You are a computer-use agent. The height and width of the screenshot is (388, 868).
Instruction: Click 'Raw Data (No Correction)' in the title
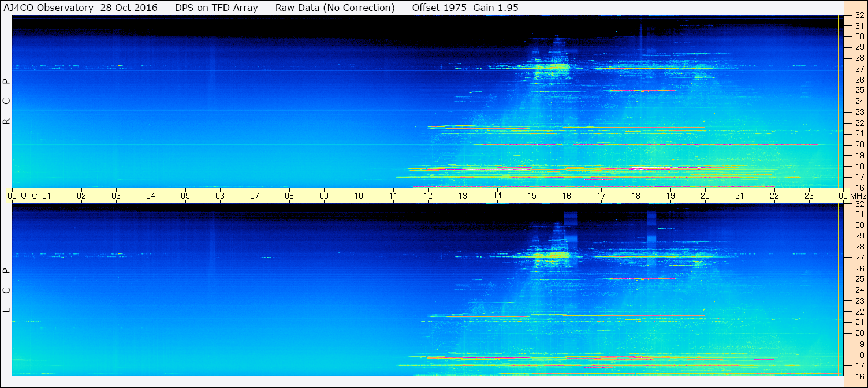pyautogui.click(x=335, y=8)
